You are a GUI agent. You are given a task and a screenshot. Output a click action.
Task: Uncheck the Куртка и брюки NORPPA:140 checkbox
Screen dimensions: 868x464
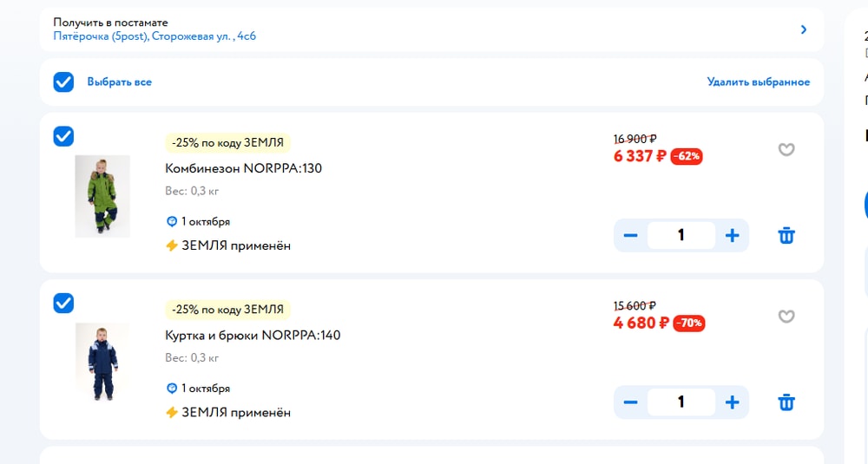click(63, 304)
